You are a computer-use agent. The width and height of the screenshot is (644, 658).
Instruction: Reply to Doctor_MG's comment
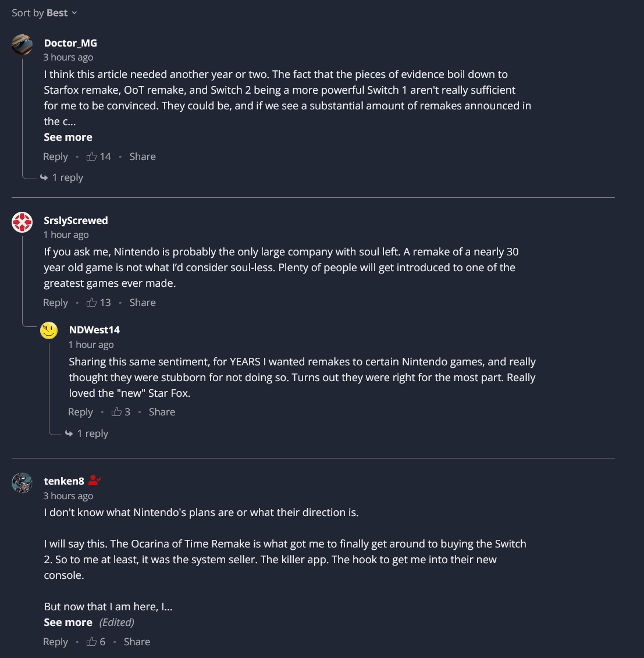(55, 157)
